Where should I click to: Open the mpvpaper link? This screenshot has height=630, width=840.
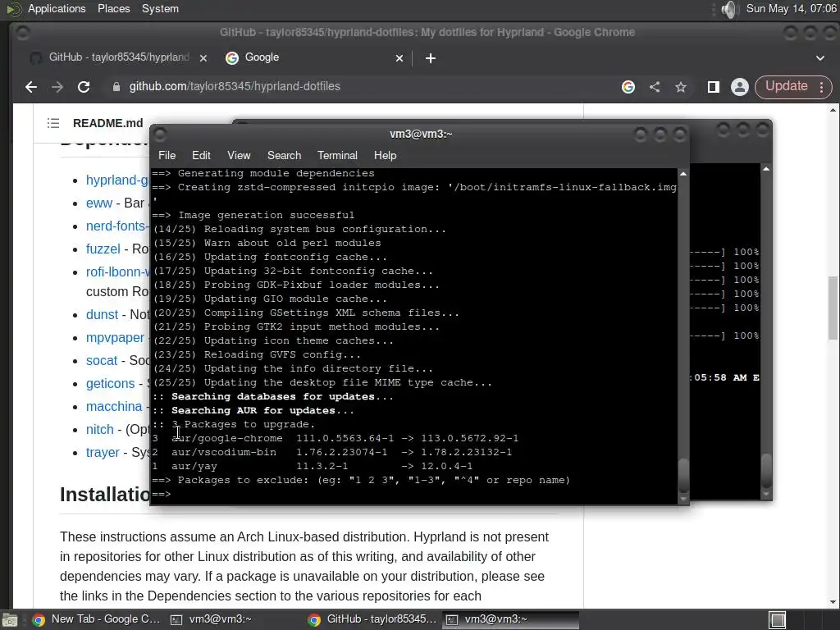point(115,337)
